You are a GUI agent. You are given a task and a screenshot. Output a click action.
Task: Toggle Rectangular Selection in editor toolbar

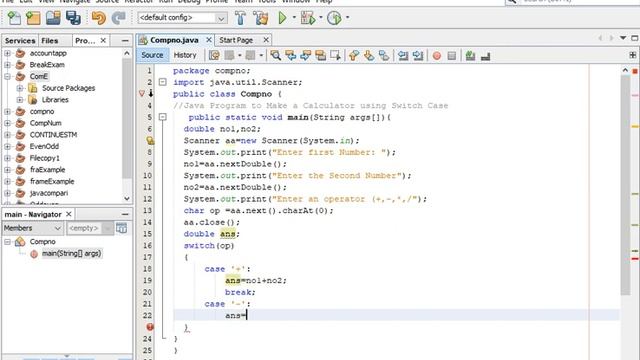coord(336,56)
